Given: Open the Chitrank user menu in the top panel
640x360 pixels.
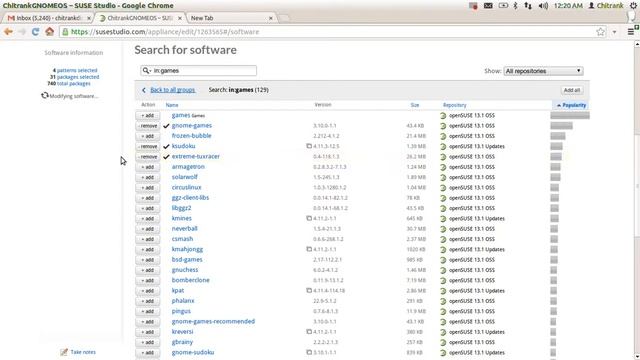Looking at the screenshot, I should pyautogui.click(x=606, y=6).
